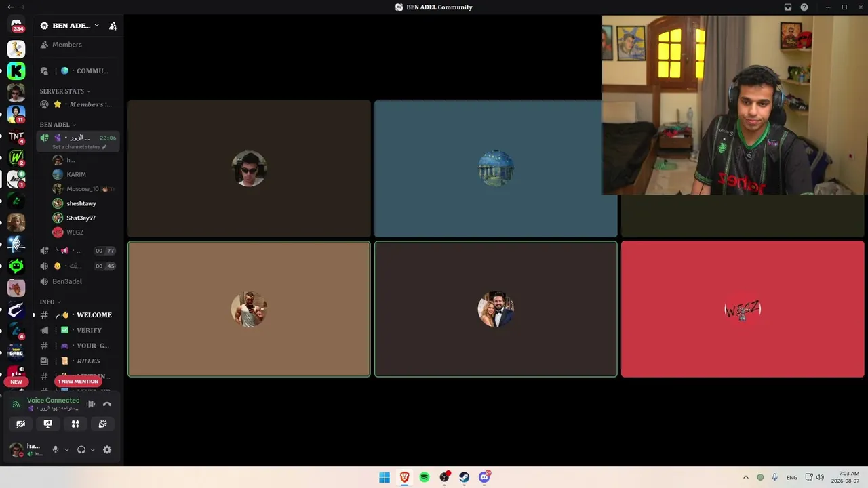868x488 pixels.
Task: Open Discord direct messages home icon
Action: (16, 25)
